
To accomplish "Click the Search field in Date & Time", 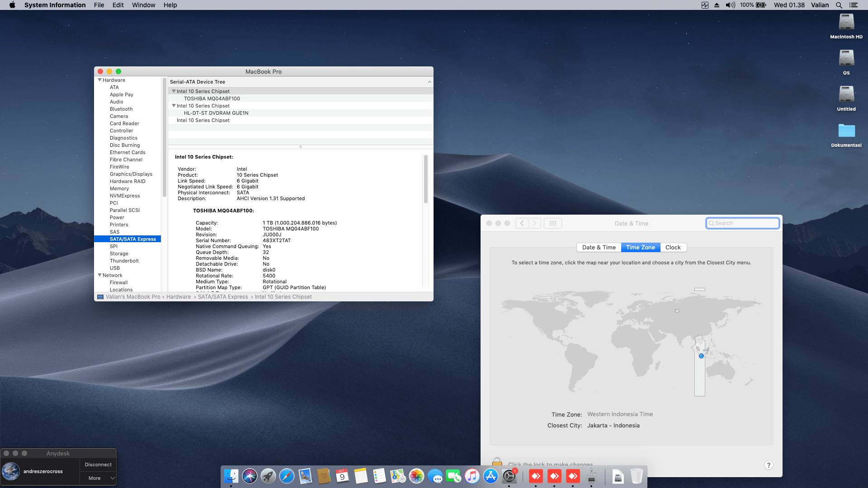I will click(743, 223).
